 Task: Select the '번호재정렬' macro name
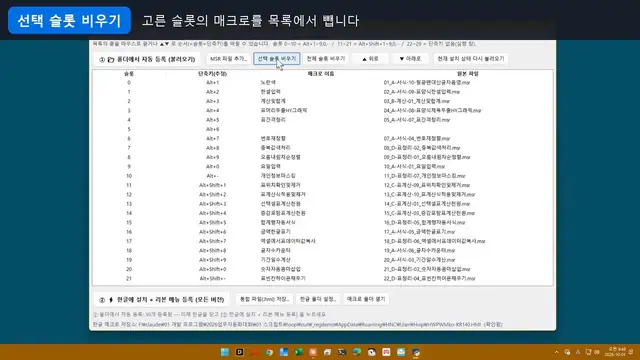point(273,139)
